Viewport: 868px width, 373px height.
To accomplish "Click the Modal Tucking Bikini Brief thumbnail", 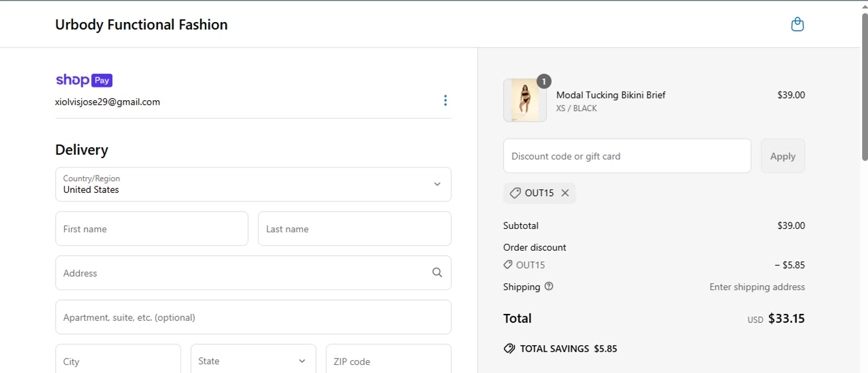I will (525, 100).
